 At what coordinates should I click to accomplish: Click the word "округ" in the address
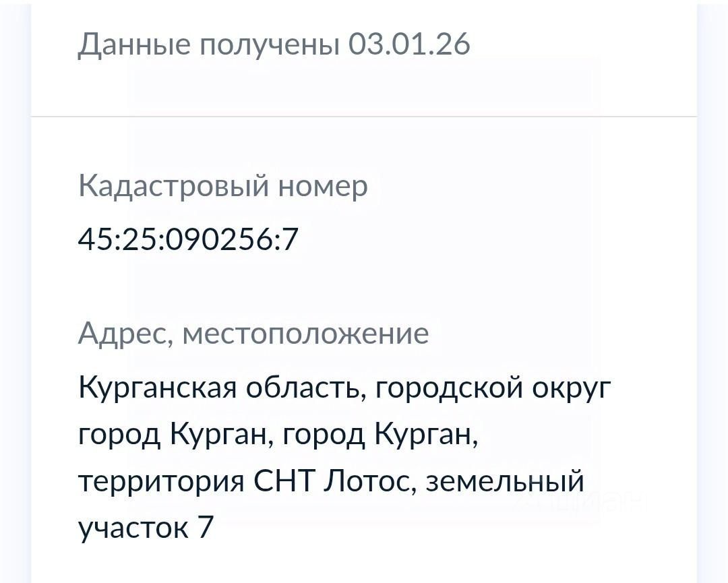pyautogui.click(x=572, y=390)
